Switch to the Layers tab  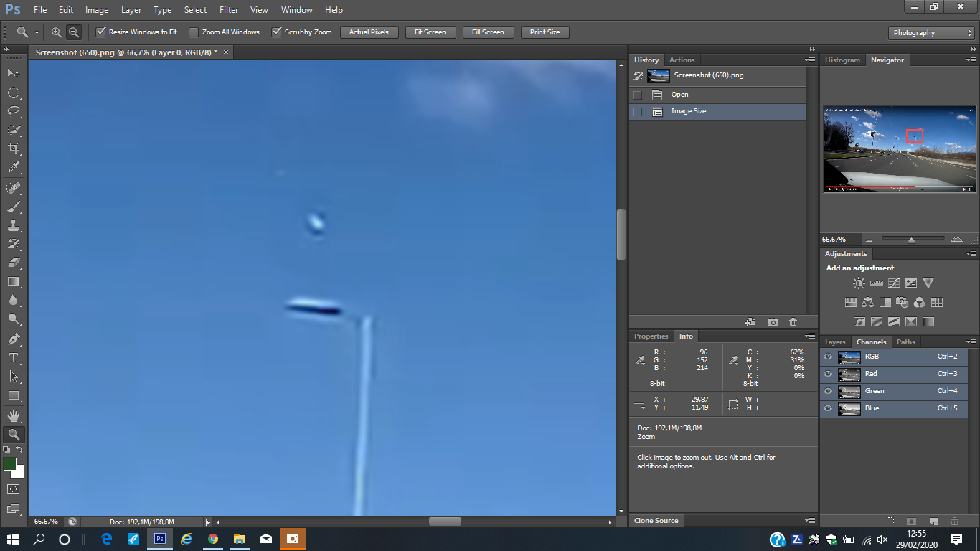click(x=835, y=342)
